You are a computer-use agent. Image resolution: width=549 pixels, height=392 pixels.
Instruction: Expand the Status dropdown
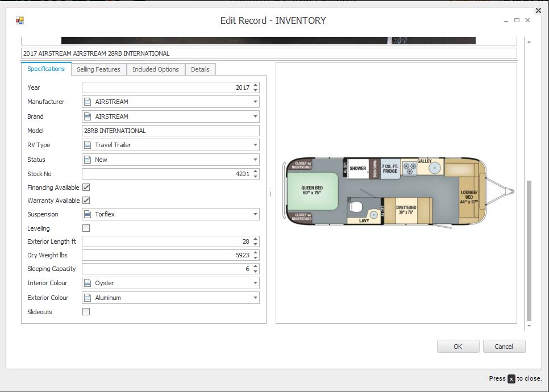[255, 160]
